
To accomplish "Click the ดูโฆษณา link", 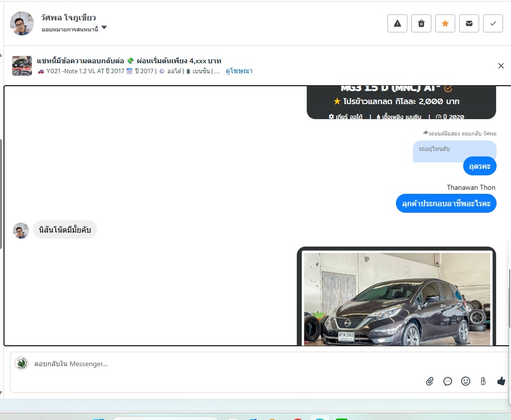I will [239, 71].
